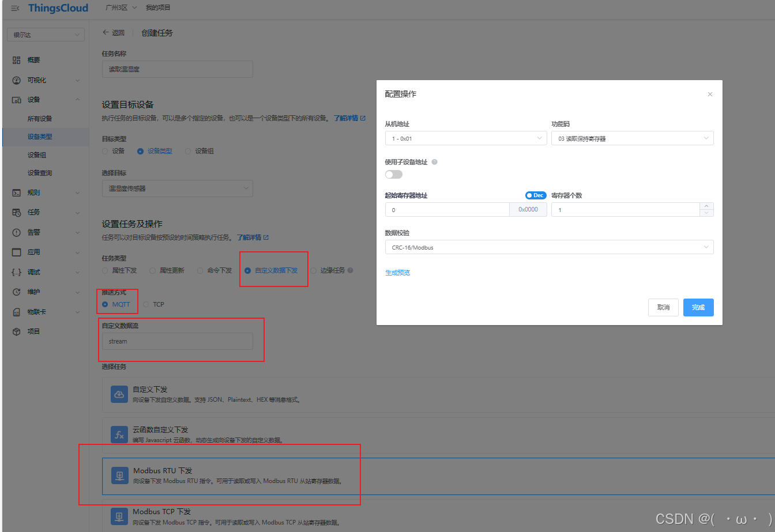Click the back arrow 返回
This screenshot has height=532, width=775.
click(x=113, y=33)
